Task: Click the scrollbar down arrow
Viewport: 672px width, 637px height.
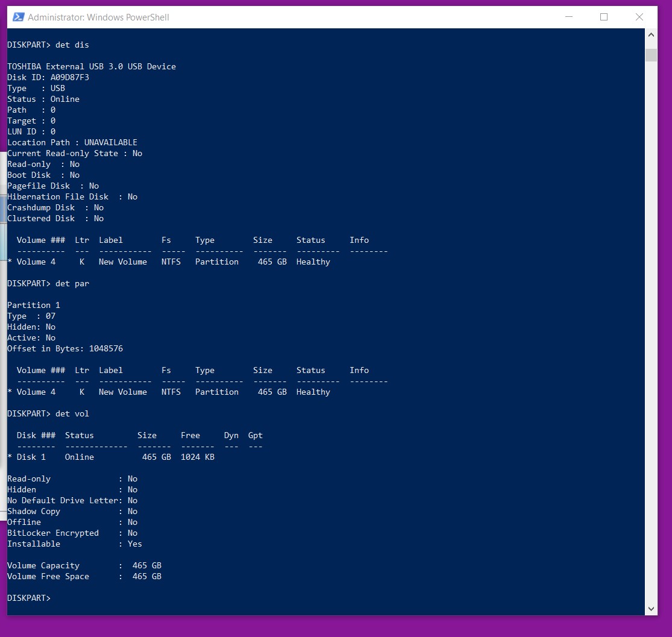Action: [x=651, y=608]
